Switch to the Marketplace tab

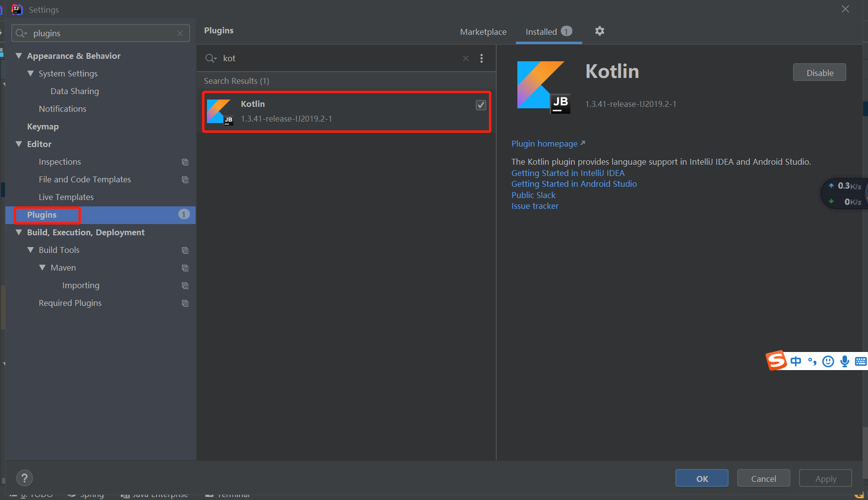point(483,32)
